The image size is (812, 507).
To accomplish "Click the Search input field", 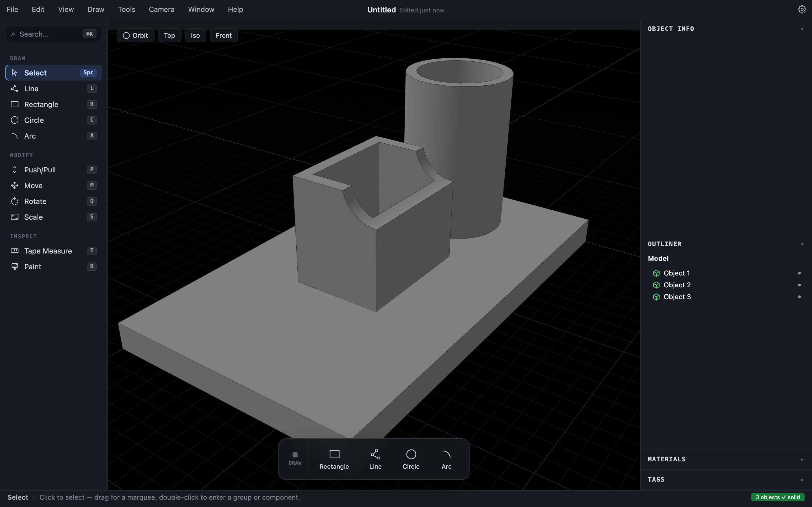I will coord(54,34).
